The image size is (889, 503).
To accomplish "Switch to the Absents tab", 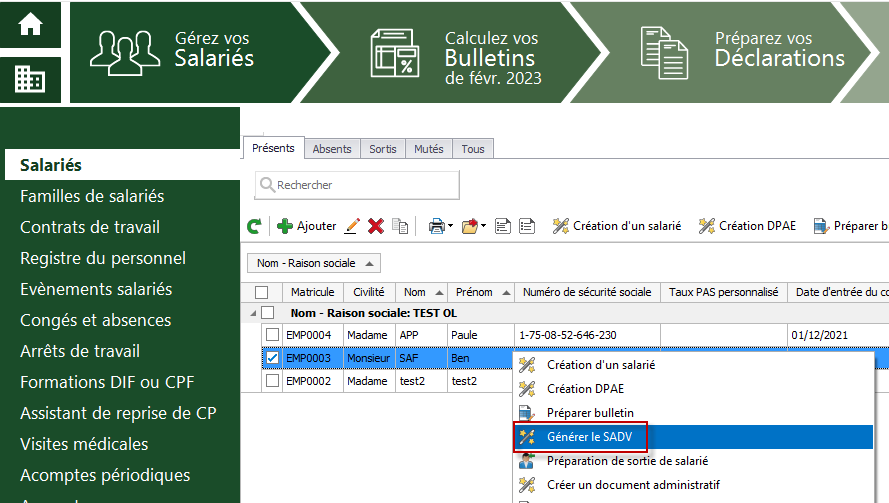I will (332, 149).
